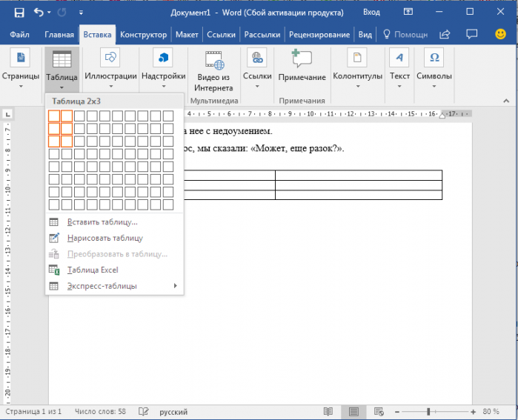Viewport: 518px width, 420px height.
Task: Select Нарисовать таблицу option
Action: pos(114,238)
